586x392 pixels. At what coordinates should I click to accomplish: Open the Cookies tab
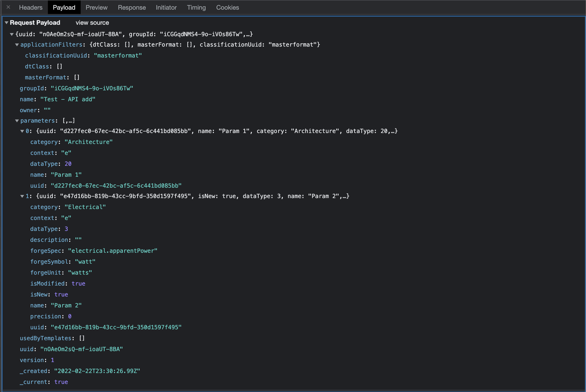(x=227, y=8)
